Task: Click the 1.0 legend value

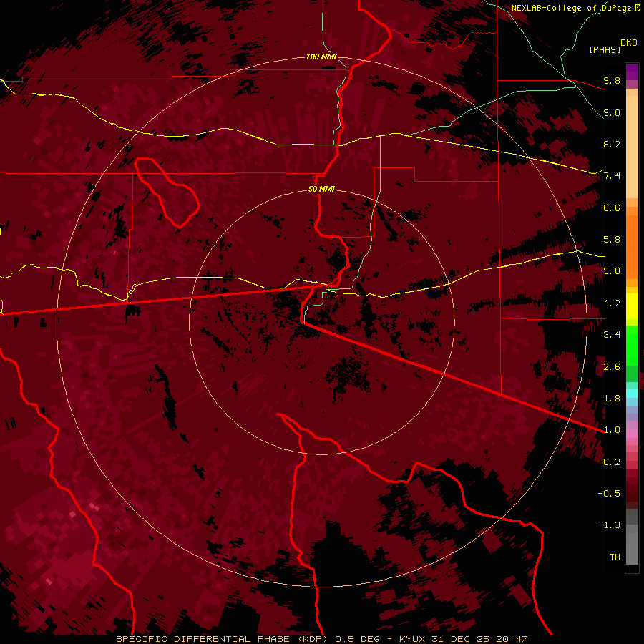Action: (x=612, y=430)
